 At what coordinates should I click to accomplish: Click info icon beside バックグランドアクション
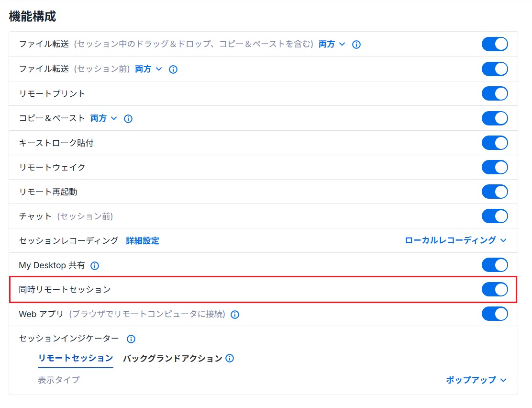230,358
